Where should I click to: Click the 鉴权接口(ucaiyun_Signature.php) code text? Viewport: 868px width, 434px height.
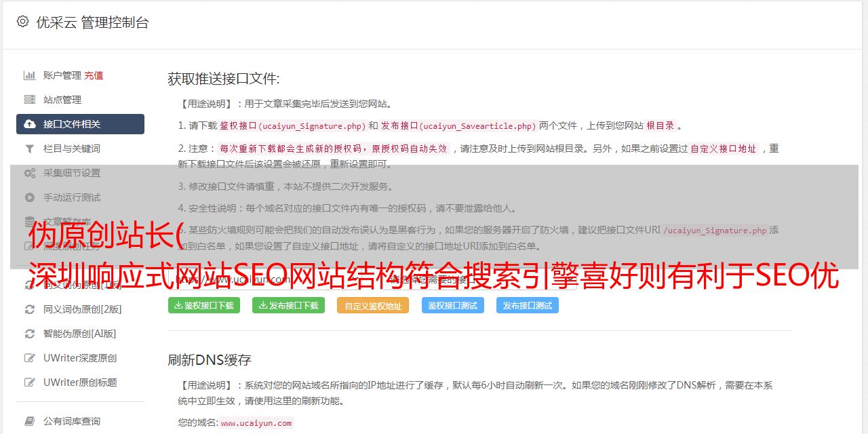click(x=292, y=125)
